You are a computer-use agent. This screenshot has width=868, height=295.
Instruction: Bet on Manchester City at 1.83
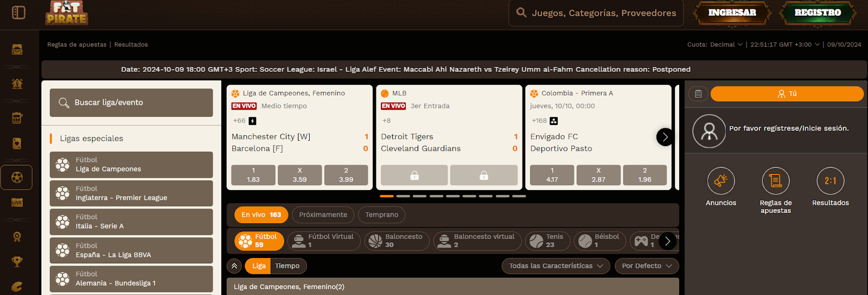click(x=253, y=175)
